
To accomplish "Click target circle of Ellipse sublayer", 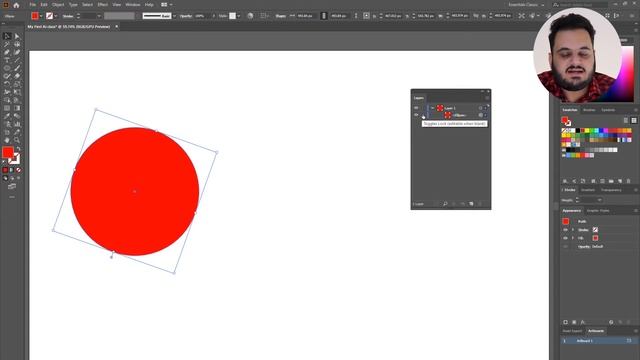I will 480,115.
